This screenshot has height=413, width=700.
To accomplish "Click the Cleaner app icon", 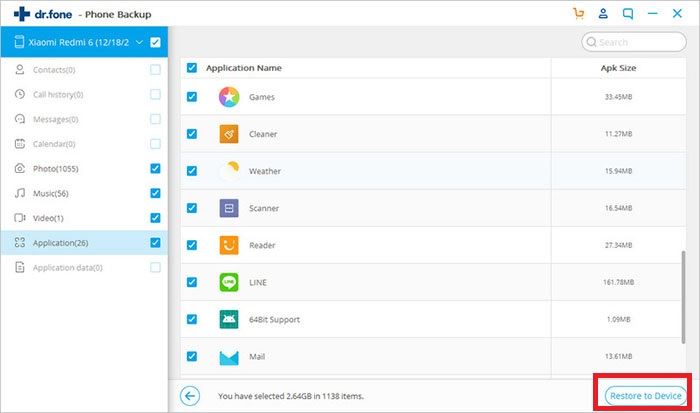I will (229, 134).
